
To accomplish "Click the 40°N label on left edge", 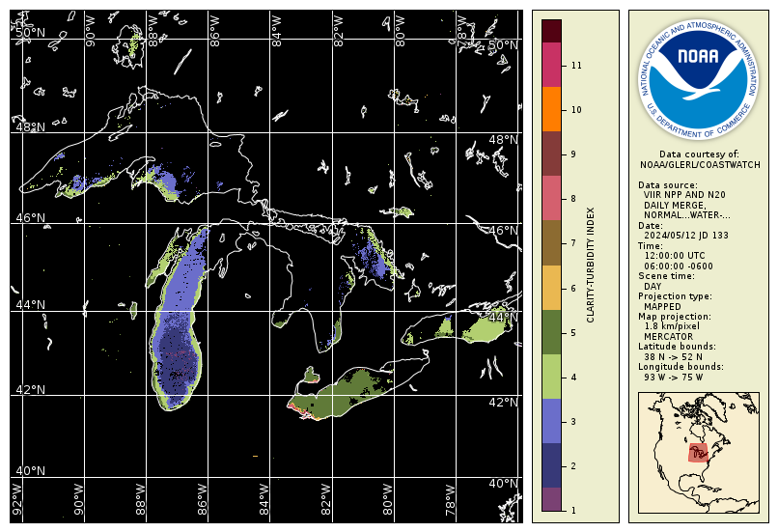I will click(x=30, y=471).
